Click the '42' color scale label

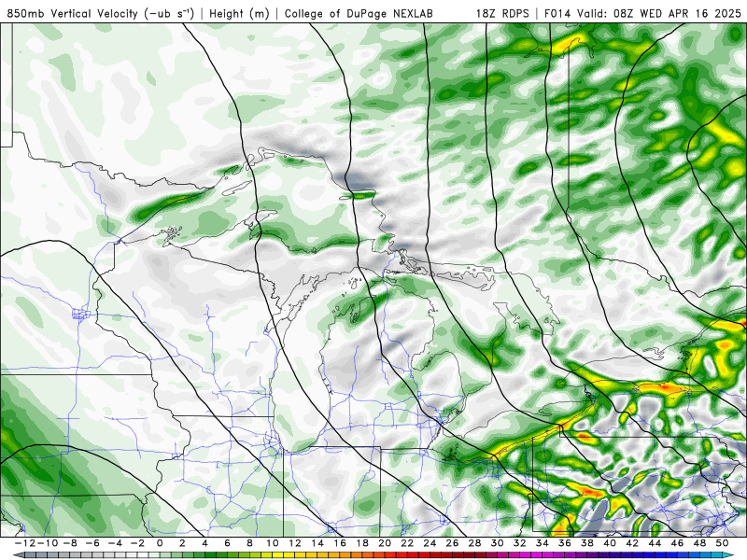(632, 543)
